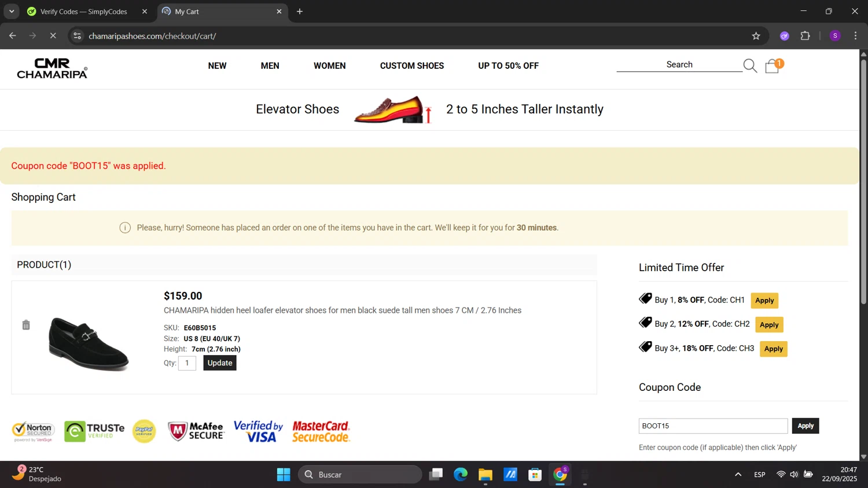
Task: Open Task View on the taskbar
Action: tap(436, 475)
